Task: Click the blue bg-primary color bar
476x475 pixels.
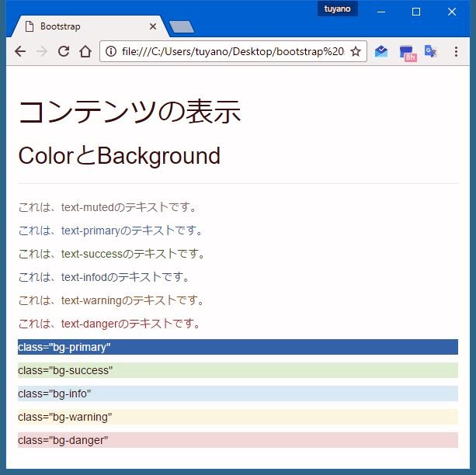Action: [238, 347]
